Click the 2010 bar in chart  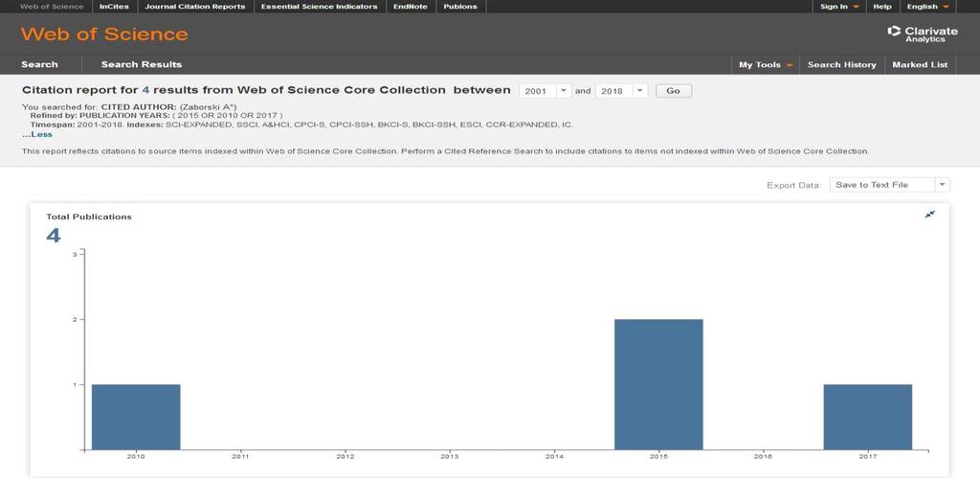pyautogui.click(x=136, y=417)
